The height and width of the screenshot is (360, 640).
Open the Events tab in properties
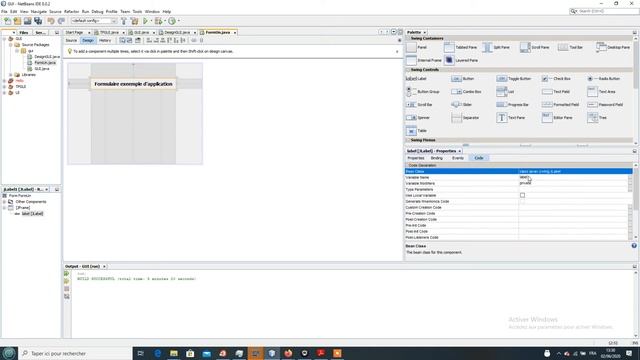coord(458,158)
